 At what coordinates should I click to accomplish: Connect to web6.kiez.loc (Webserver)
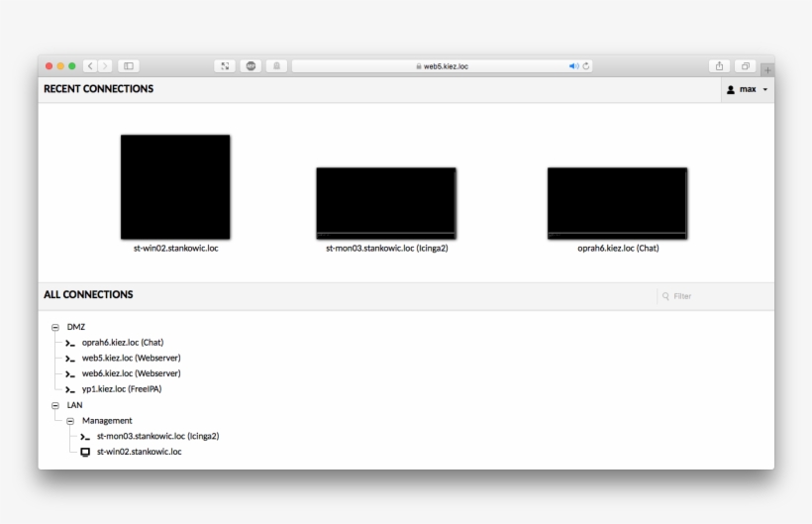click(131, 373)
